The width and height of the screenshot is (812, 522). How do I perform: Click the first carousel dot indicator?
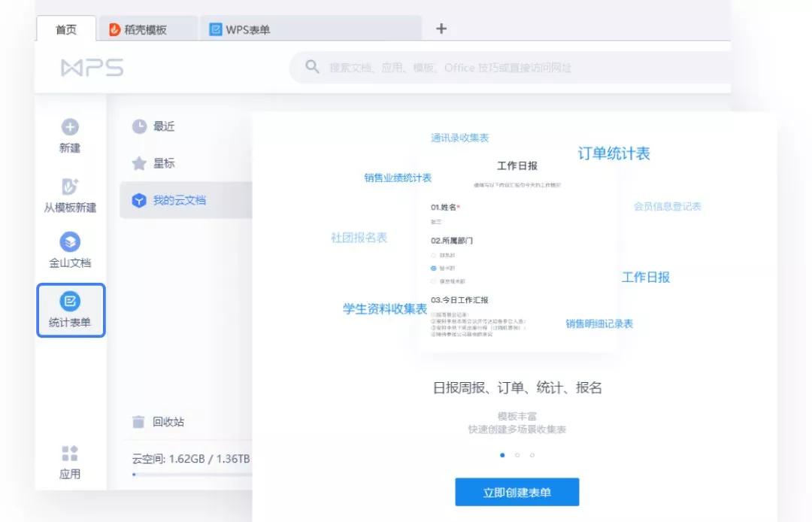[x=502, y=455]
